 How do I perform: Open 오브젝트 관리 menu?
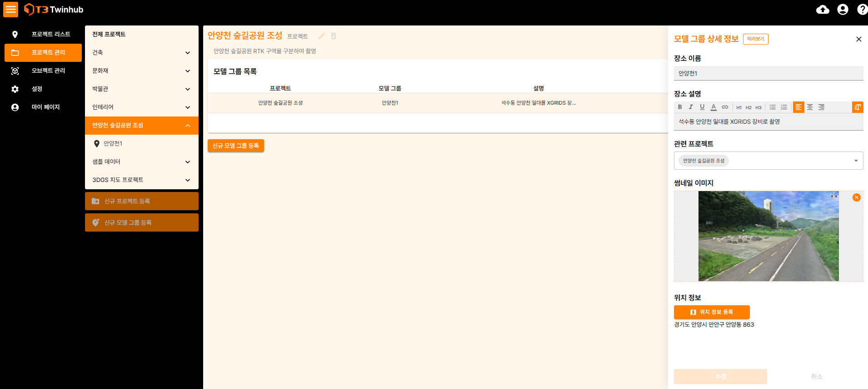[43, 71]
